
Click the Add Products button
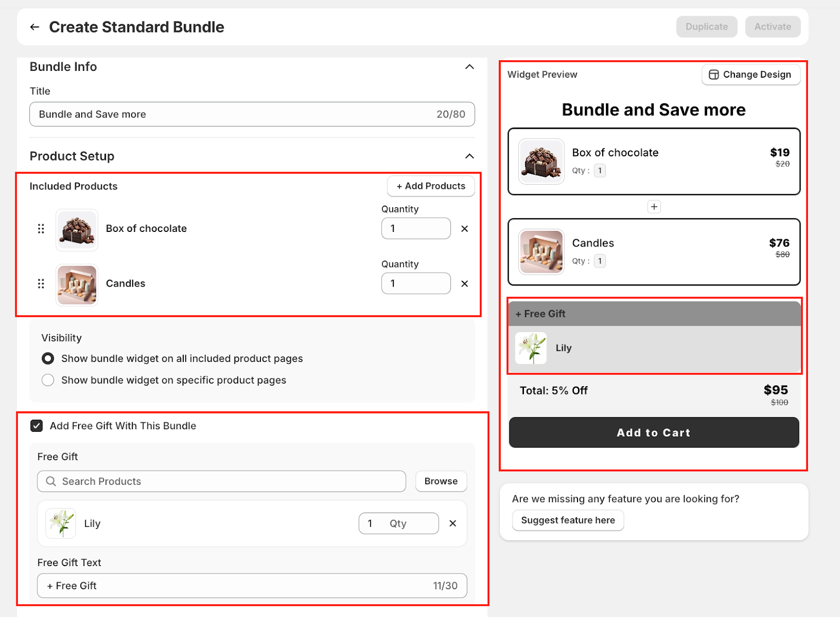pyautogui.click(x=430, y=186)
